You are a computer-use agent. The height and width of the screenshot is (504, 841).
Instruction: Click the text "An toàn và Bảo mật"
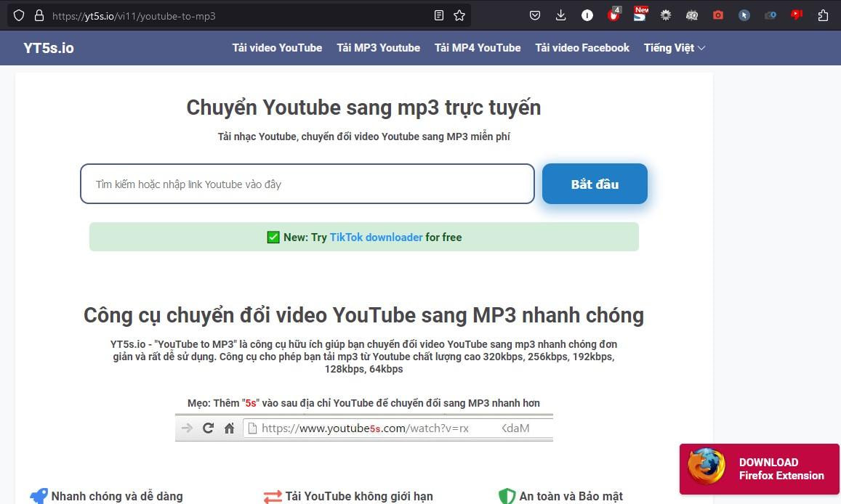point(571,497)
